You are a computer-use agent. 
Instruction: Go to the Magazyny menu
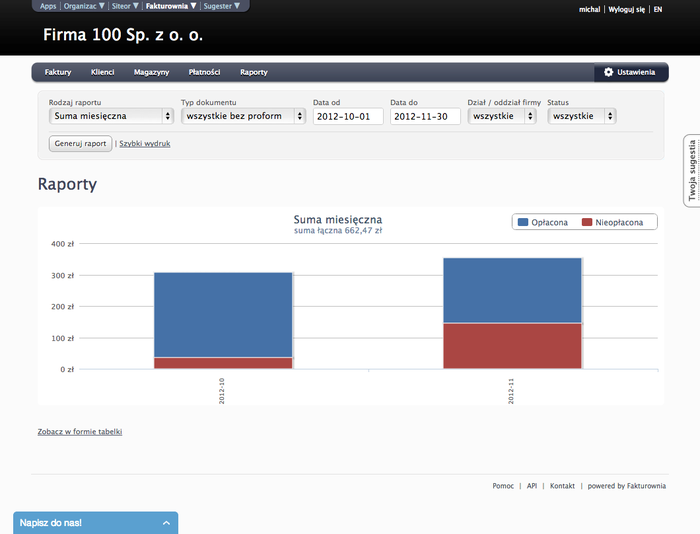(x=151, y=73)
